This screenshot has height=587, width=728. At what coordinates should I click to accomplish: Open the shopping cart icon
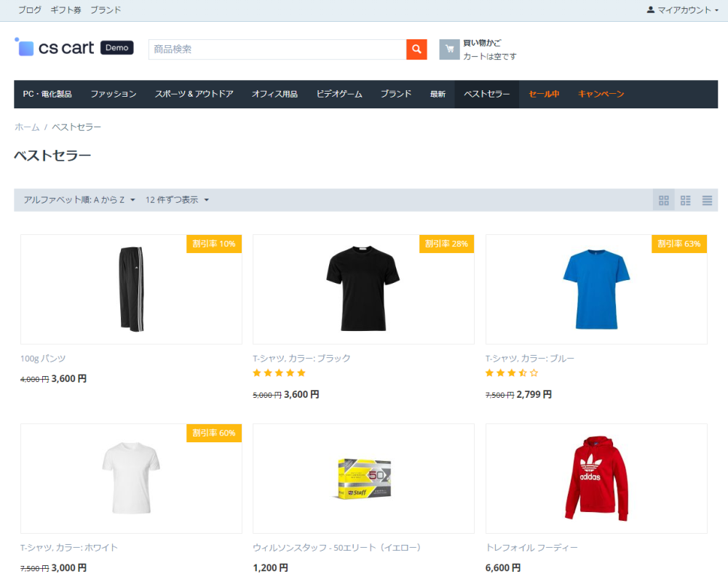pos(449,49)
